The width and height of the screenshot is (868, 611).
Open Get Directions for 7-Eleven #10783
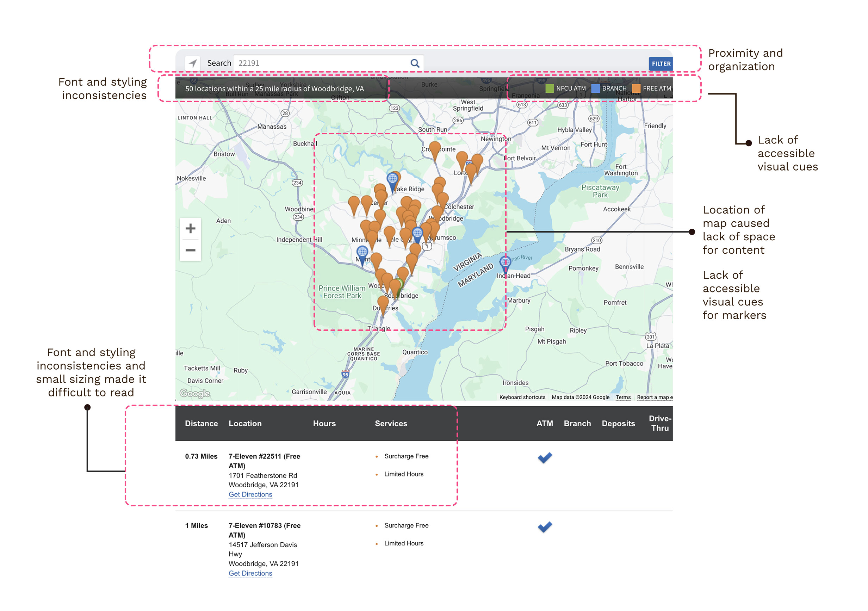tap(250, 573)
